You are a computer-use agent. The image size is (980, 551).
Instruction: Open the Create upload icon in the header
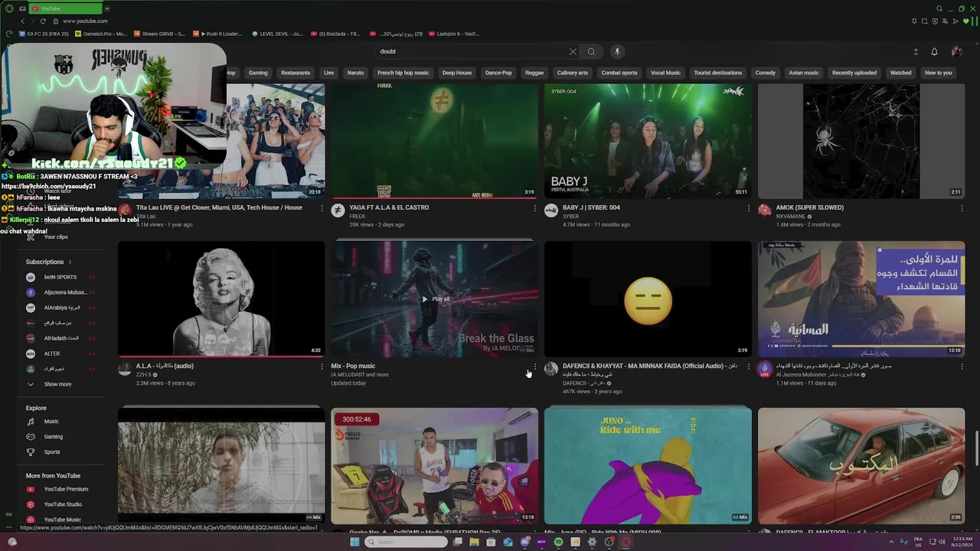[916, 51]
